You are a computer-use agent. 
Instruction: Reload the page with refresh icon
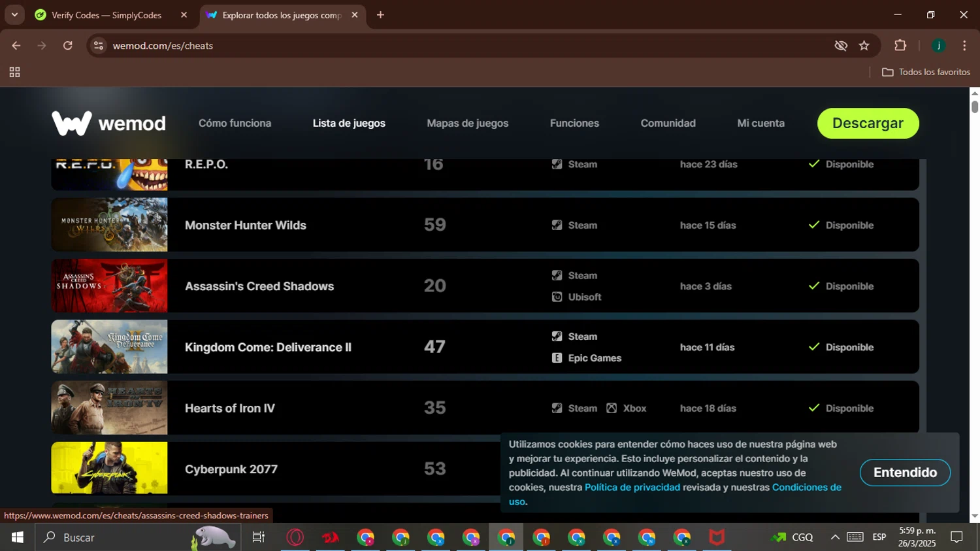[68, 46]
